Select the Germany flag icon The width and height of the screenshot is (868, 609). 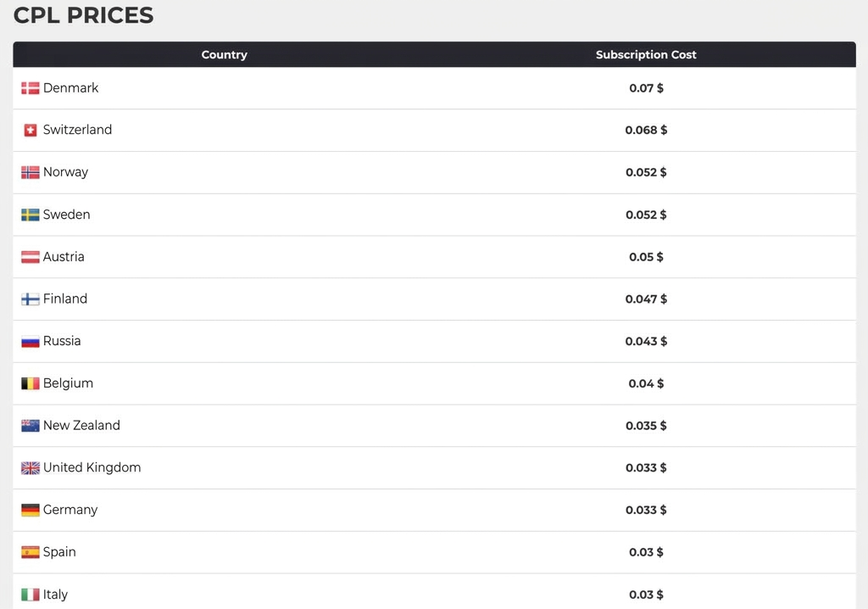point(31,510)
